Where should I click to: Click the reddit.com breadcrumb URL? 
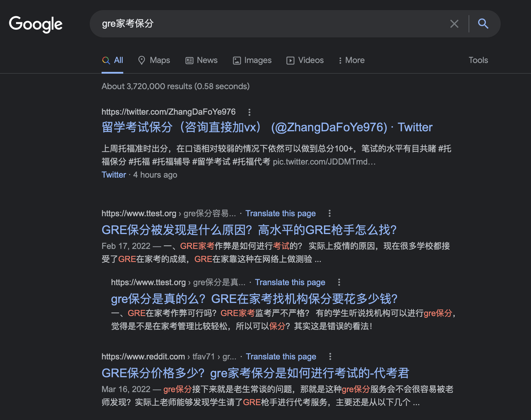click(169, 356)
